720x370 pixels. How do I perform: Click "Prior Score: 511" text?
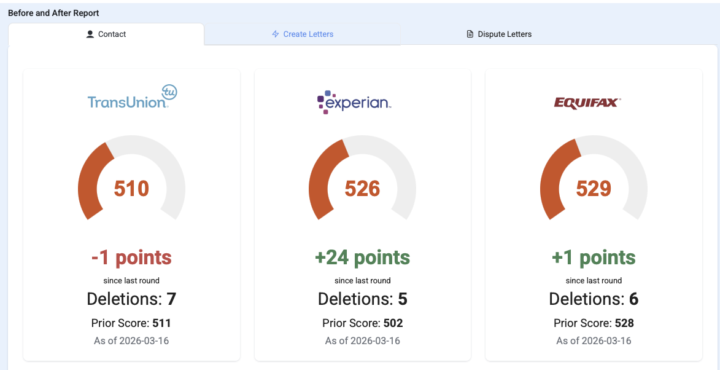pyautogui.click(x=131, y=323)
